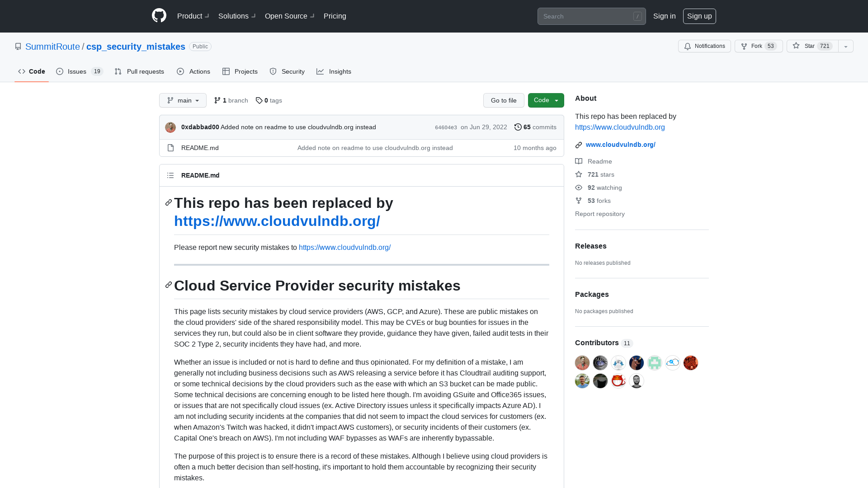Click the GitHub logo in the header
The width and height of the screenshot is (868, 488).
click(159, 16)
